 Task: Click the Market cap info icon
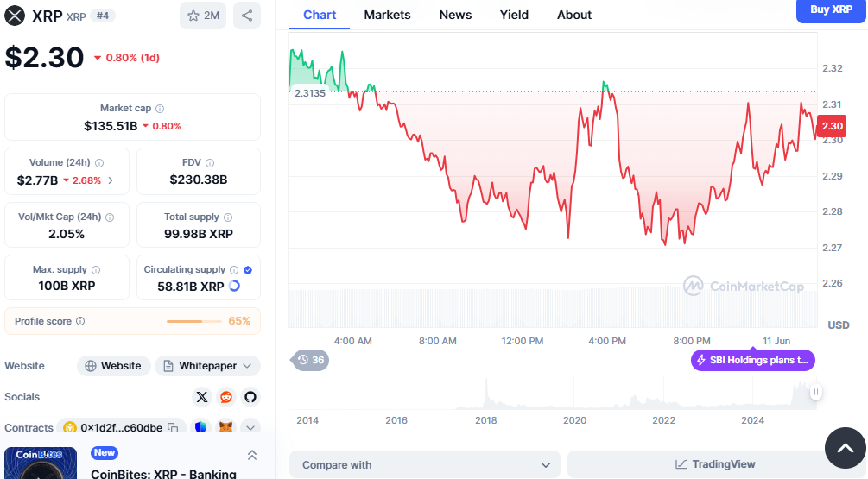[160, 109]
